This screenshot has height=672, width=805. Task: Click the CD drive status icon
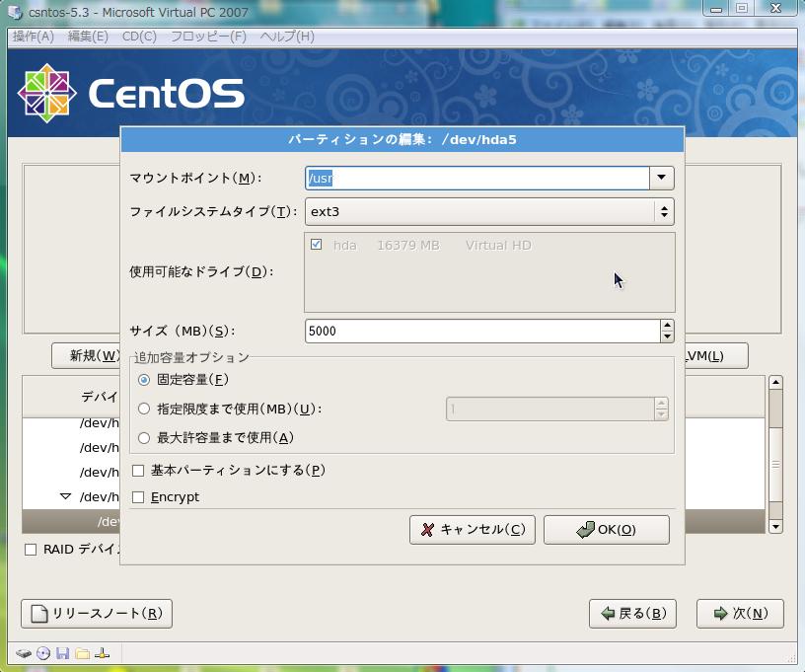pos(43,653)
